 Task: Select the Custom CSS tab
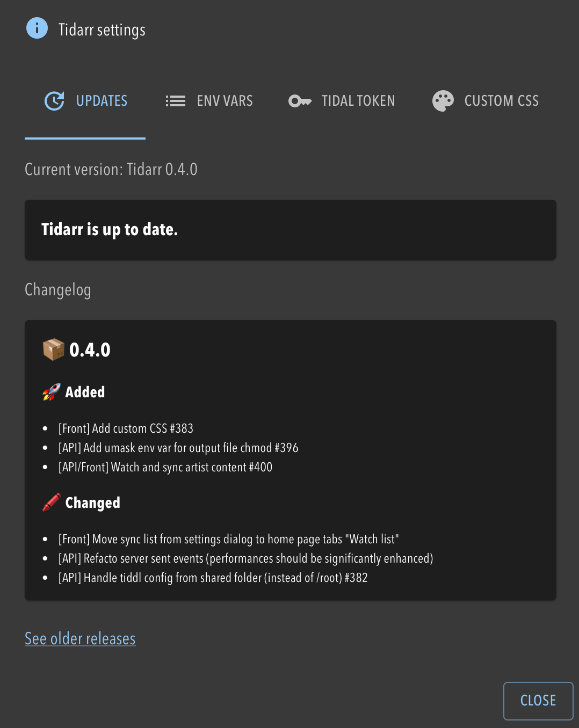pyautogui.click(x=501, y=101)
